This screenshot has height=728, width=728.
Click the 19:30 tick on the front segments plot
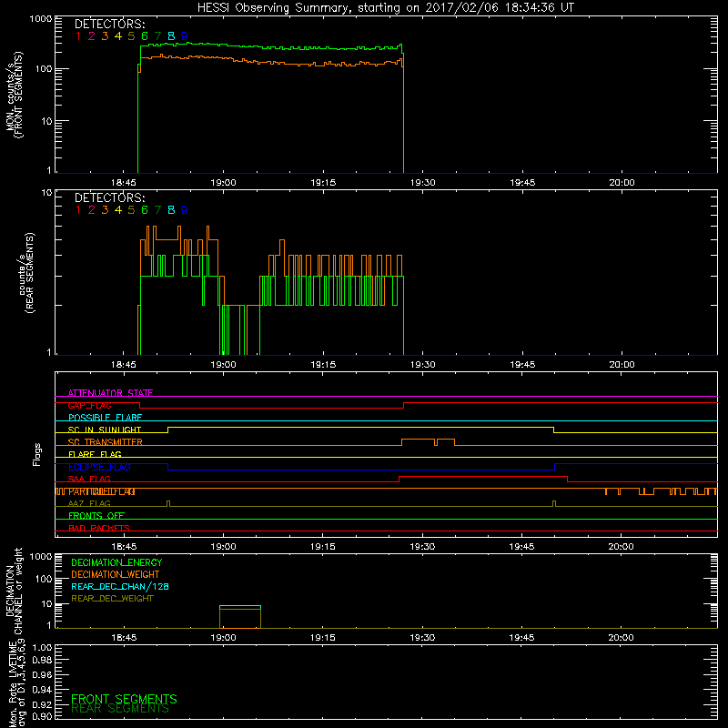(x=423, y=183)
